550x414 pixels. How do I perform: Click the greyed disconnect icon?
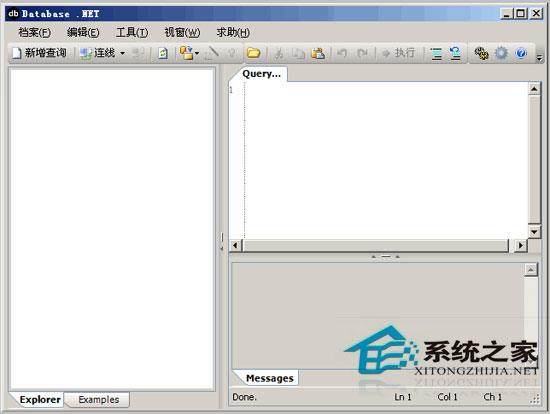(138, 53)
